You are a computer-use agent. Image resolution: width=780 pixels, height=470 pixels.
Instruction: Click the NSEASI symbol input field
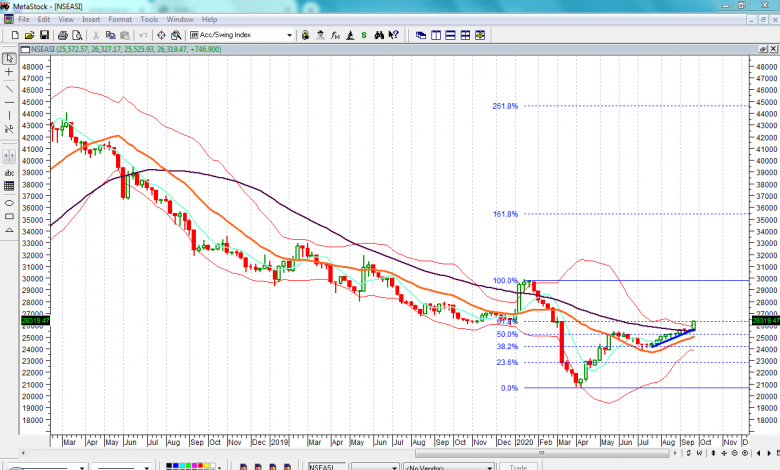coord(327,467)
